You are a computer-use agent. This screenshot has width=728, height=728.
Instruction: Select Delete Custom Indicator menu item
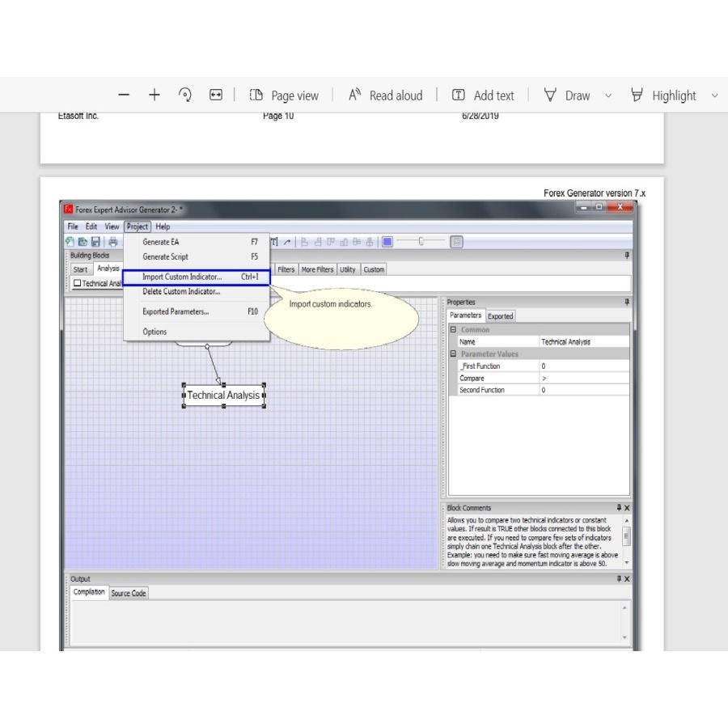197,291
